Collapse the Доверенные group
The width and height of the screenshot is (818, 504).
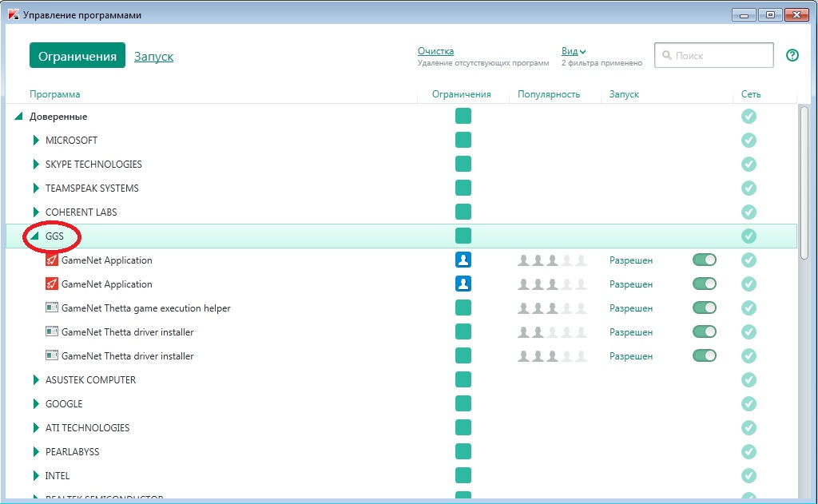tap(19, 116)
